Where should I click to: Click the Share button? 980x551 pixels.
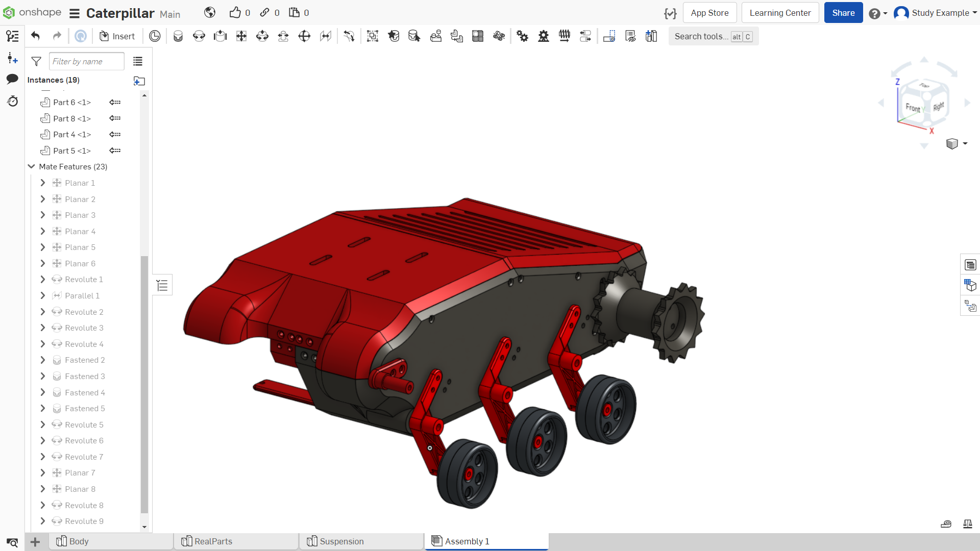[x=843, y=13]
